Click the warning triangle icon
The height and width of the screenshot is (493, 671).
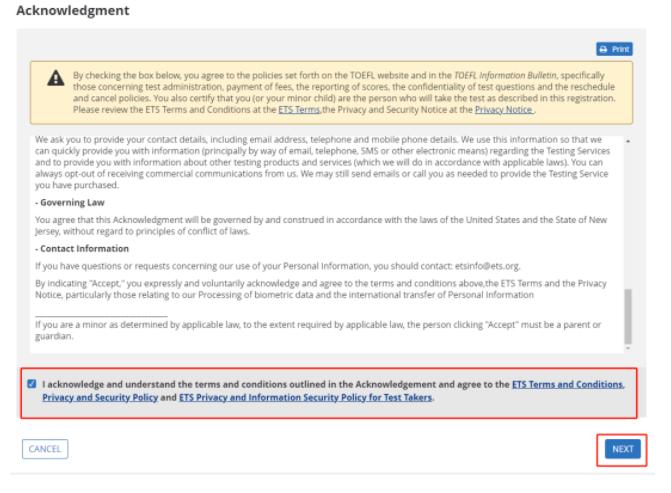point(56,78)
